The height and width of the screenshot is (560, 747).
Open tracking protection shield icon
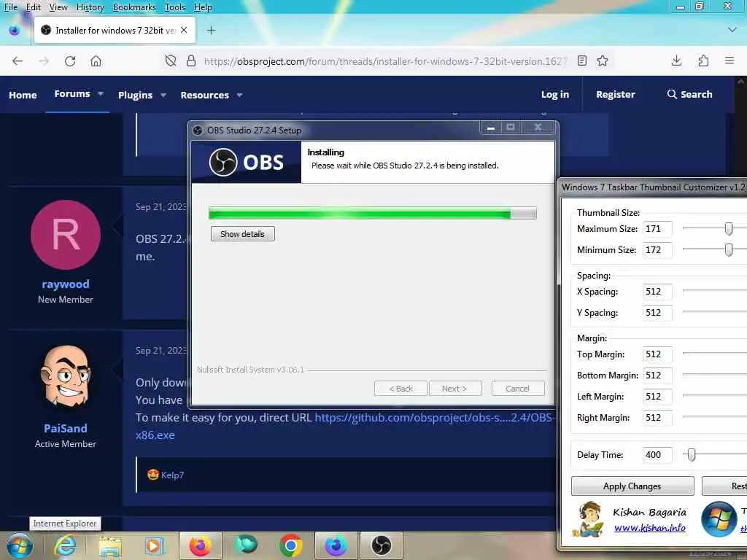(x=171, y=61)
